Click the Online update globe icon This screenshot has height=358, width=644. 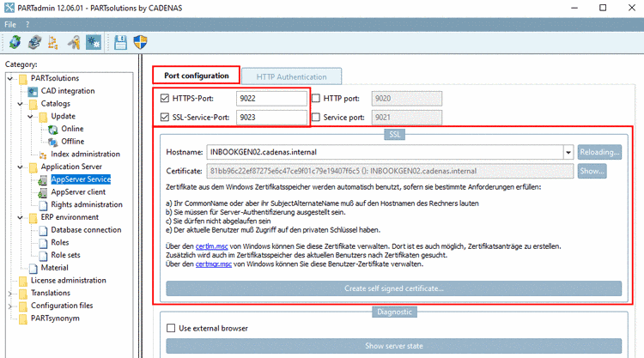click(x=53, y=130)
